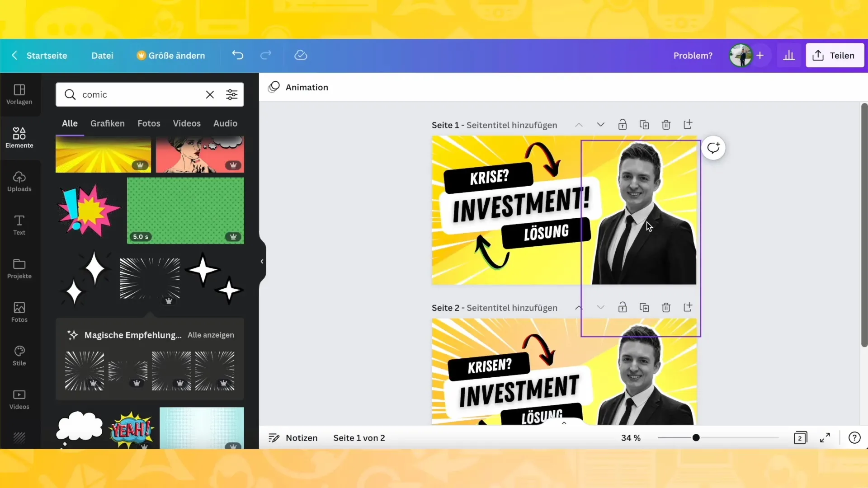
Task: Expand page 2 options with down chevron
Action: point(600,307)
